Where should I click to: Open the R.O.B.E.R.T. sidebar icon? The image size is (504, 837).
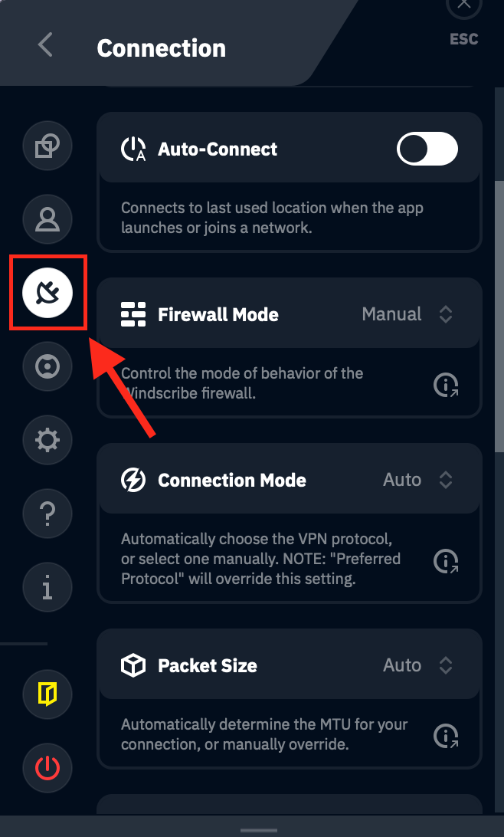coord(47,366)
